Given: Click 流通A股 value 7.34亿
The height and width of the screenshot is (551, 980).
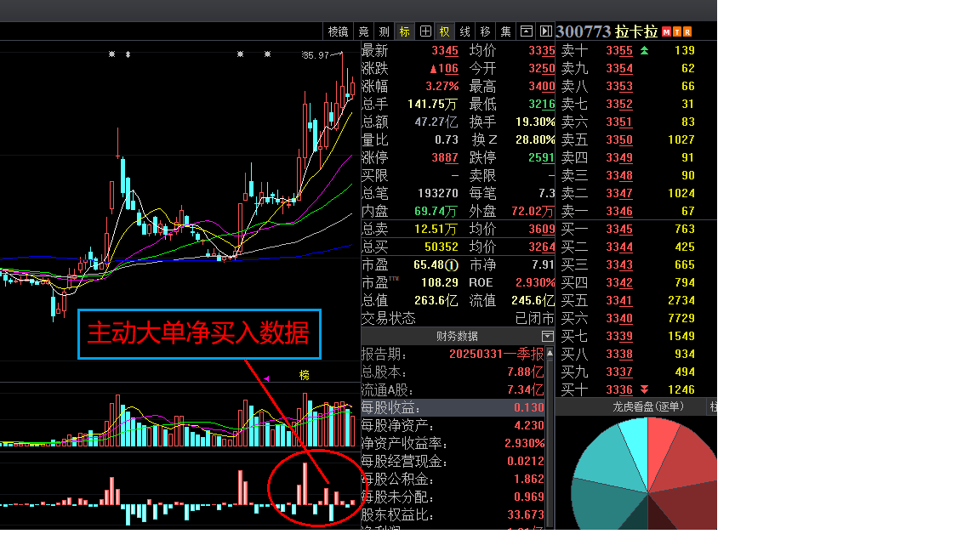Looking at the screenshot, I should [x=525, y=390].
